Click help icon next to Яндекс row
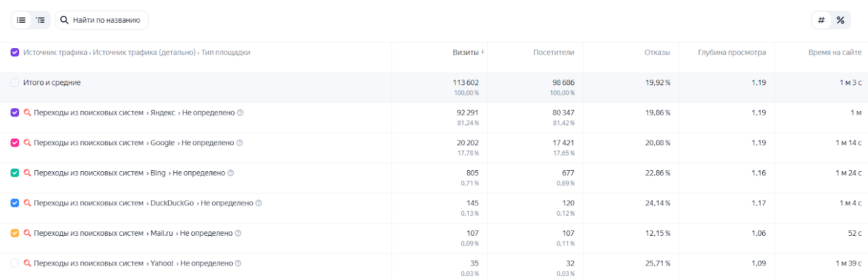This screenshot has width=868, height=278. 240,113
